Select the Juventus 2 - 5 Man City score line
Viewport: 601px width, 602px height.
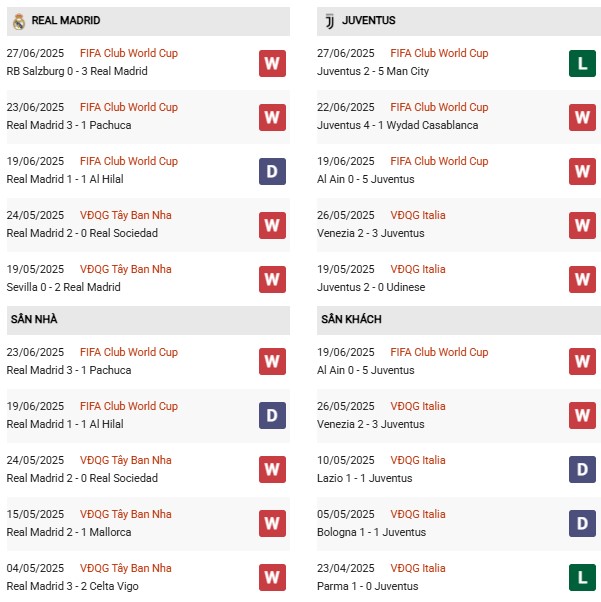pyautogui.click(x=373, y=71)
